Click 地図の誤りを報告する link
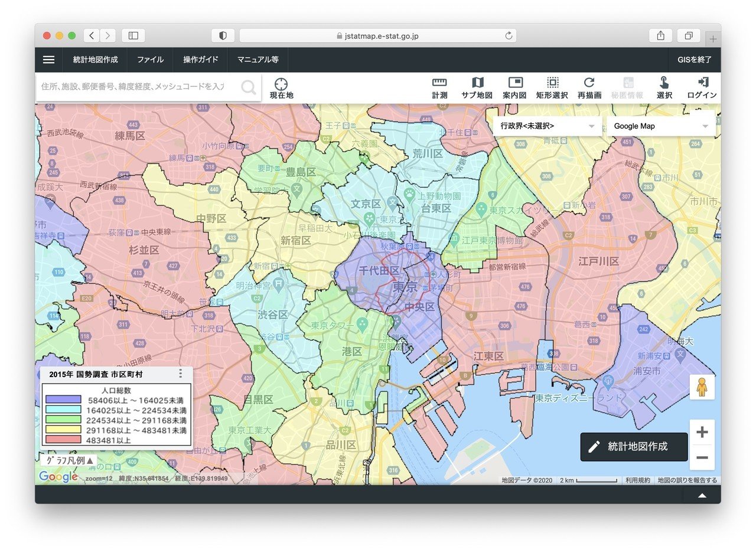This screenshot has width=756, height=550. click(x=687, y=480)
